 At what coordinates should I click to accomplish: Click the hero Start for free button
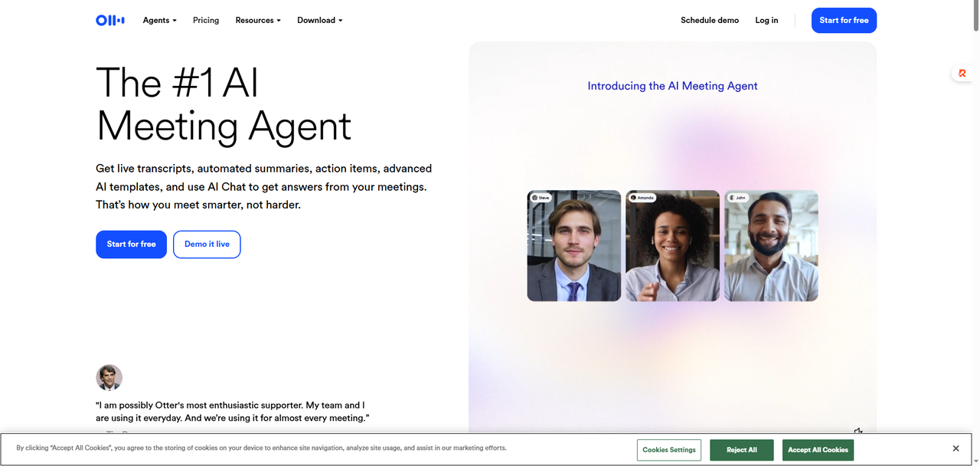point(131,244)
